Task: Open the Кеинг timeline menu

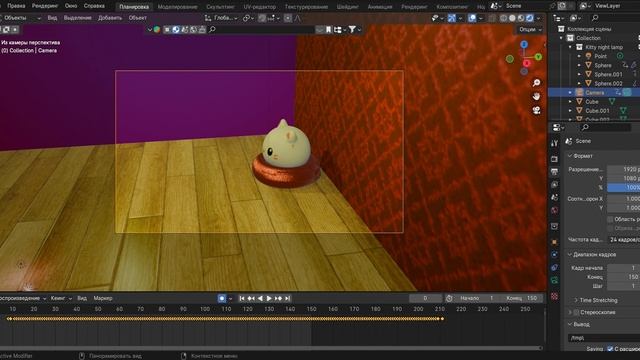Action: (61, 298)
